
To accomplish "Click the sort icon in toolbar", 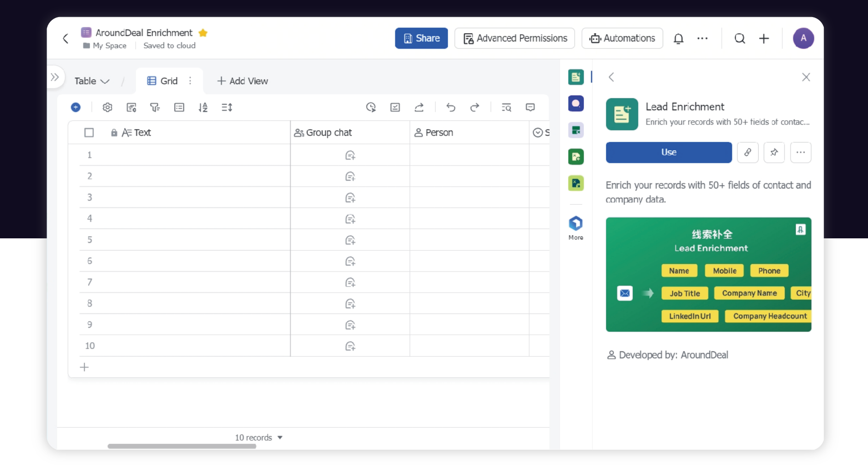I will 203,107.
